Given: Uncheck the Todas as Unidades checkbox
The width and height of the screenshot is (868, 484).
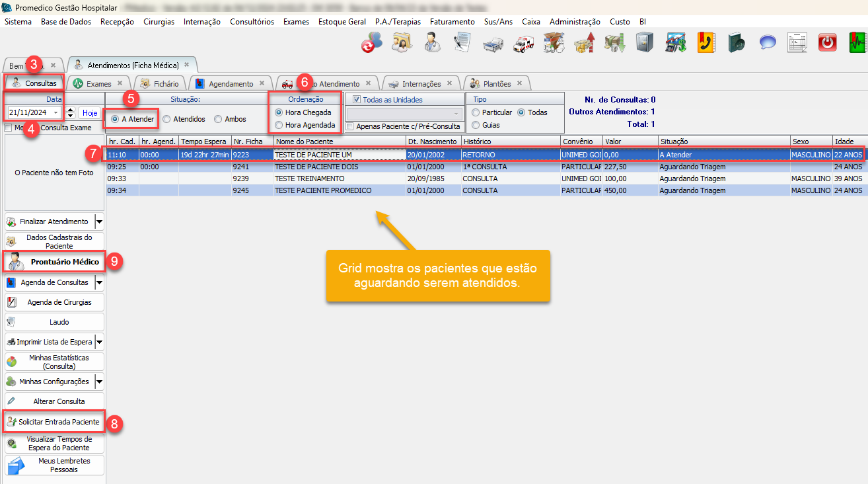Looking at the screenshot, I should [x=357, y=100].
